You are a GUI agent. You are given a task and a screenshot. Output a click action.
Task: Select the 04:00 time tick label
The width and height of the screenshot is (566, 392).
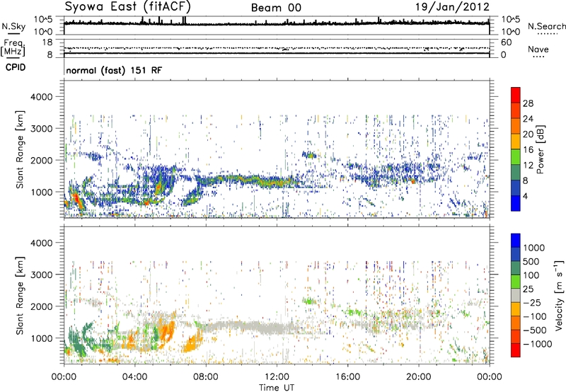point(134,377)
